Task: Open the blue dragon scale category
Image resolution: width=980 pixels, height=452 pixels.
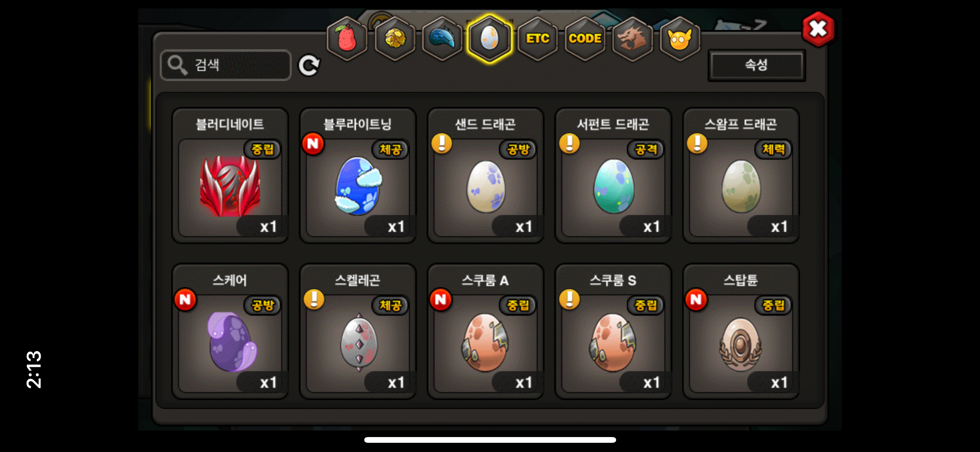Action: click(x=442, y=38)
